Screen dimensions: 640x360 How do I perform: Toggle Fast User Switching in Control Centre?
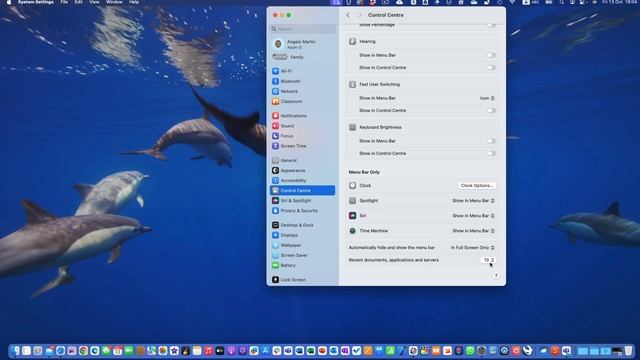(x=491, y=111)
